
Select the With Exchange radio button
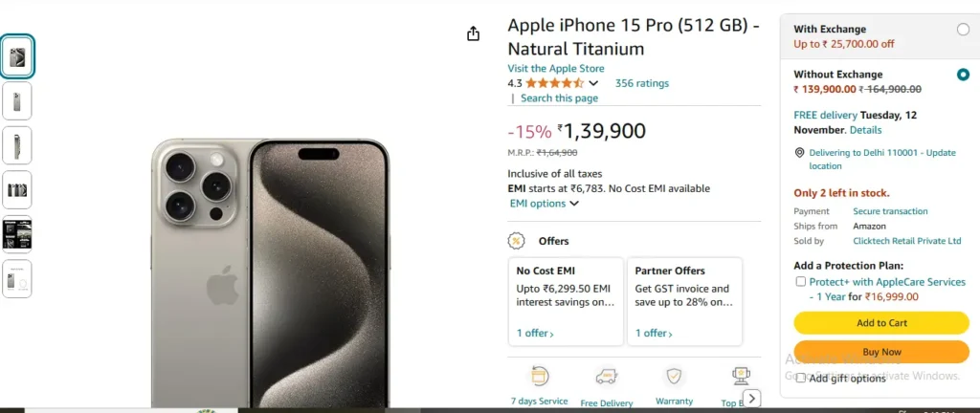pos(963,30)
